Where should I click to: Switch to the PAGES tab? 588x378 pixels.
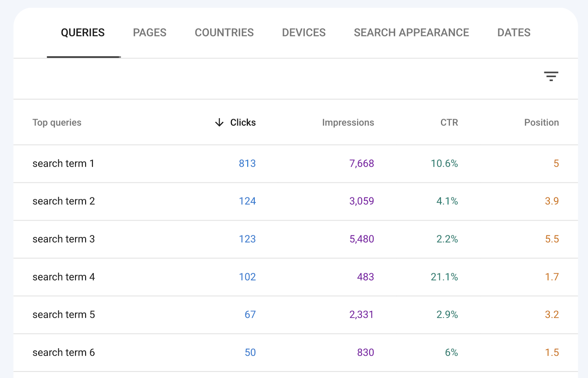pos(149,32)
